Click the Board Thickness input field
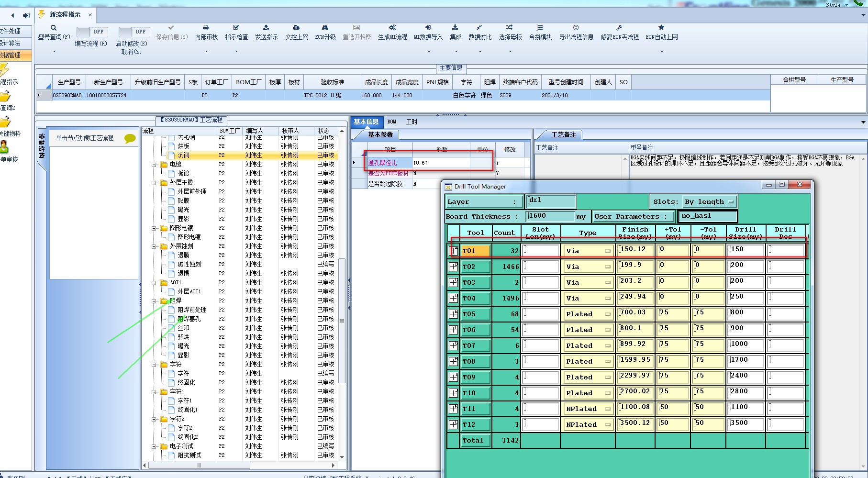 (x=550, y=216)
